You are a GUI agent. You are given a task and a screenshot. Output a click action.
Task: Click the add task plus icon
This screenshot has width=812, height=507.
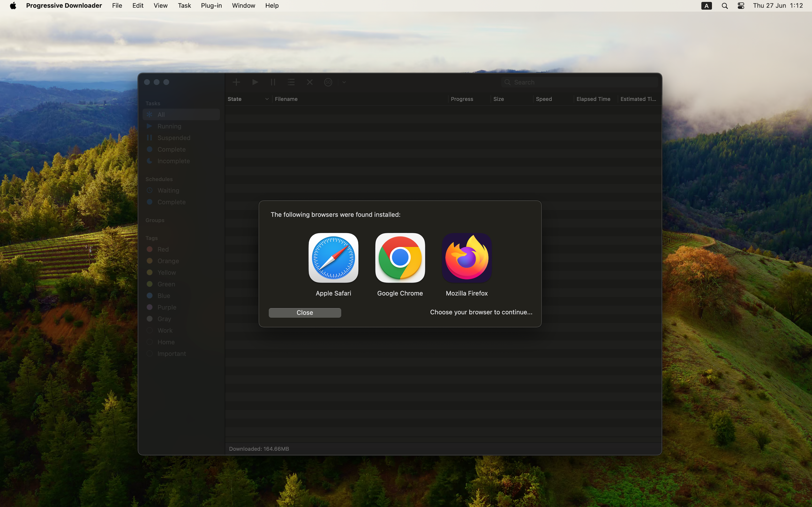tap(236, 82)
